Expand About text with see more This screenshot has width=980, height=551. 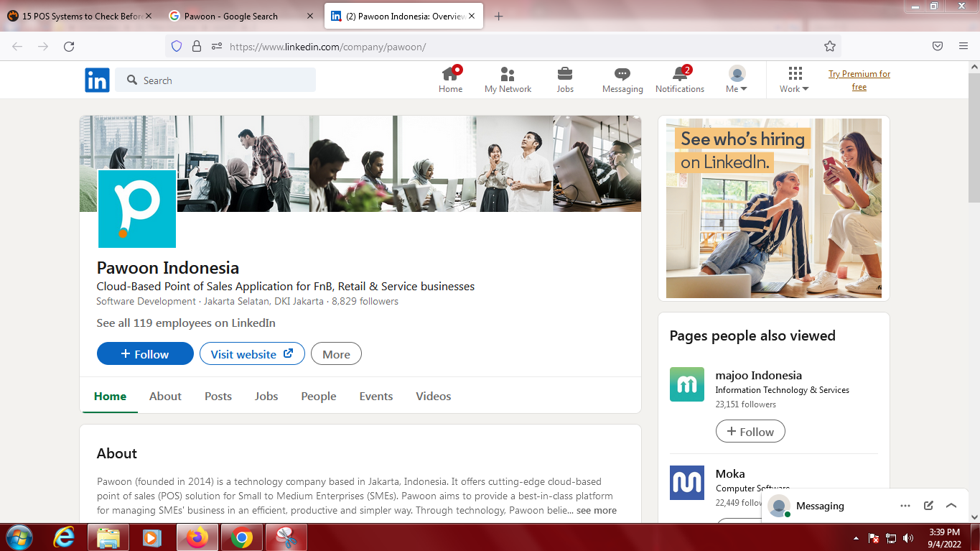(596, 510)
